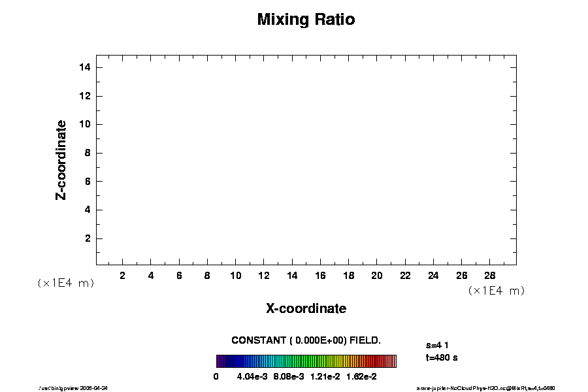Image resolution: width=588 pixels, height=392 pixels.
Task: Click the x-axis tick label "28"
Action: pyautogui.click(x=490, y=276)
